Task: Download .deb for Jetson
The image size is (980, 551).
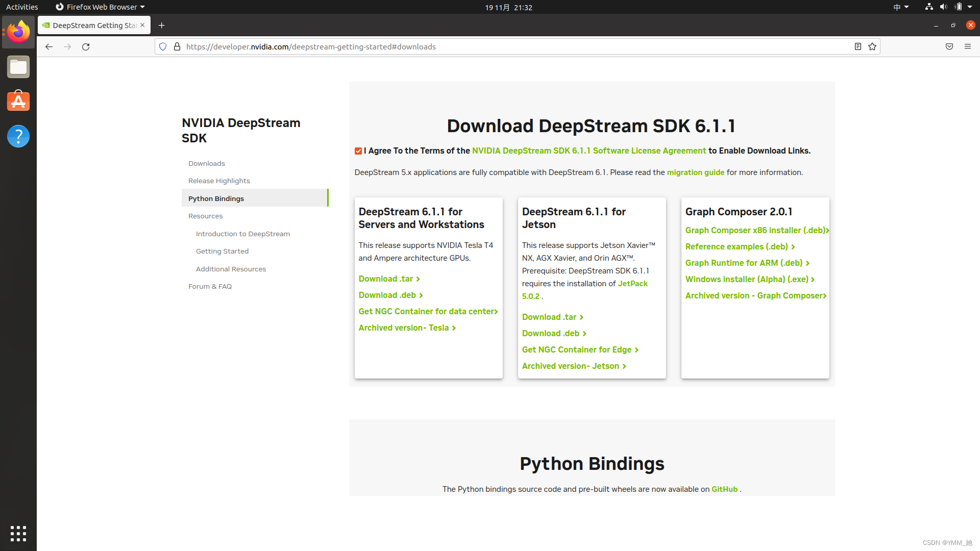Action: 554,333
